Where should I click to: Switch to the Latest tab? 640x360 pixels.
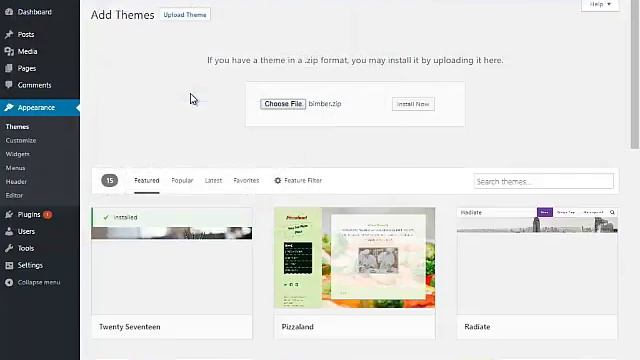tap(213, 180)
